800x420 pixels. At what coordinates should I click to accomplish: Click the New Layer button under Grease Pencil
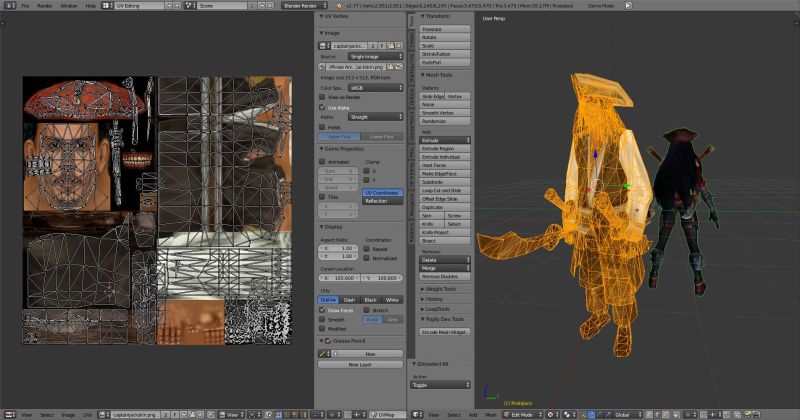point(360,364)
